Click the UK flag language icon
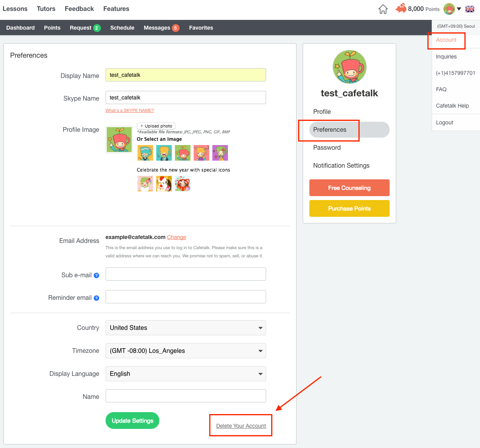The width and height of the screenshot is (480, 448). coord(470,9)
